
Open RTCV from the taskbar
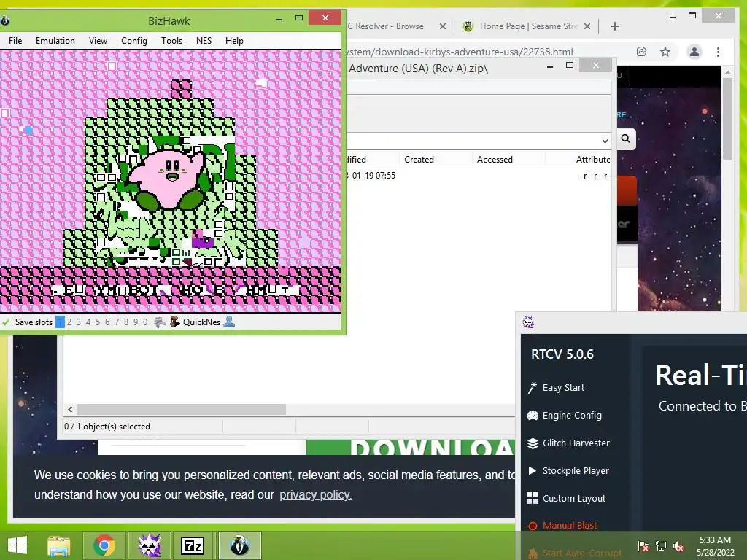149,545
